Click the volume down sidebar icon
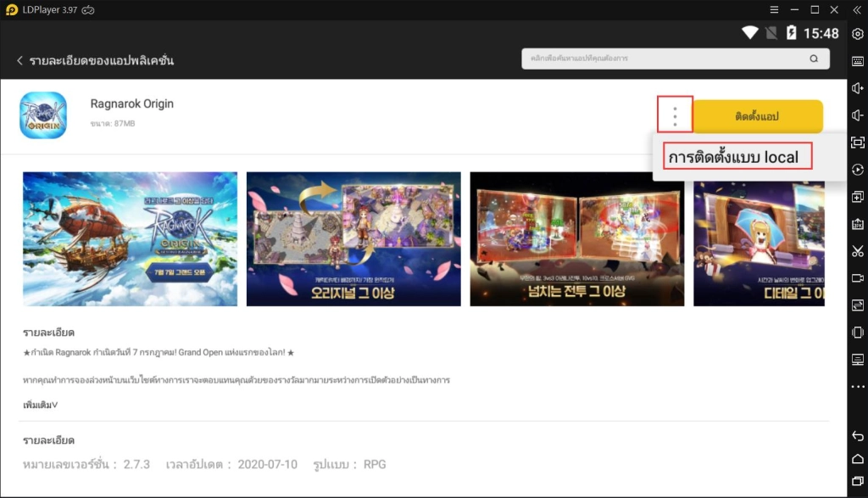Image resolution: width=868 pixels, height=498 pixels. (858, 115)
